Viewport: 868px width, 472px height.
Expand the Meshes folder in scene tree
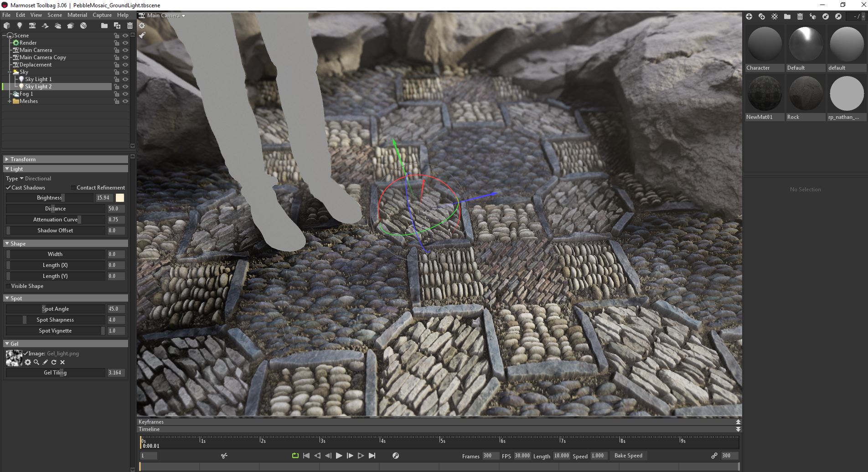pos(9,101)
